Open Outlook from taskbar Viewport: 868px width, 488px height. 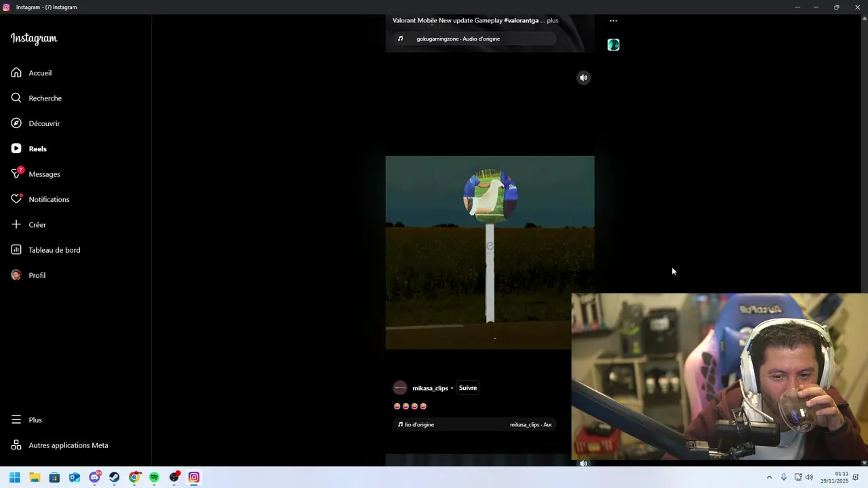click(75, 477)
